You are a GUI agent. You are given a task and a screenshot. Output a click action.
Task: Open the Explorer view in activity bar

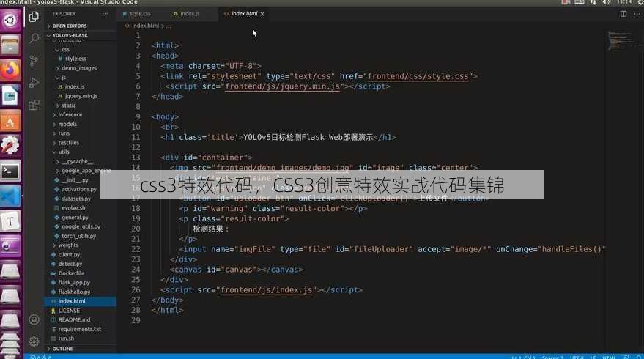[x=34, y=17]
